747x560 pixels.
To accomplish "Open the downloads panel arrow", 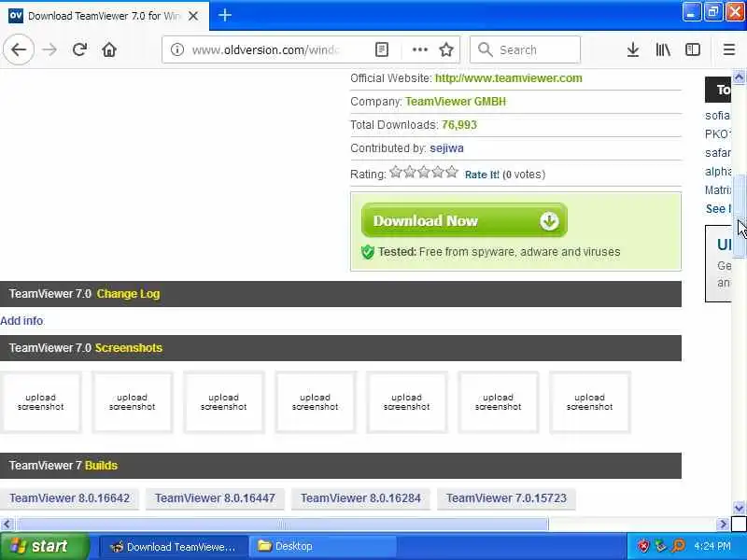I will click(x=633, y=49).
